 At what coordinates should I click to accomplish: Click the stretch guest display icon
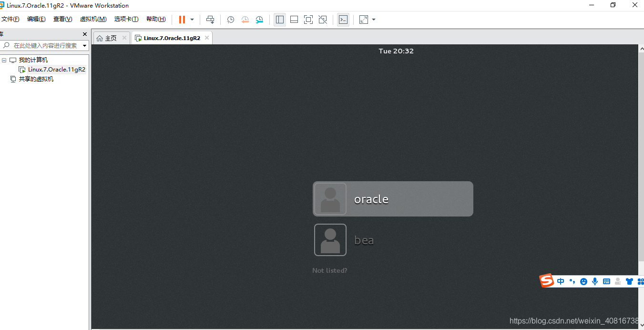pos(364,20)
